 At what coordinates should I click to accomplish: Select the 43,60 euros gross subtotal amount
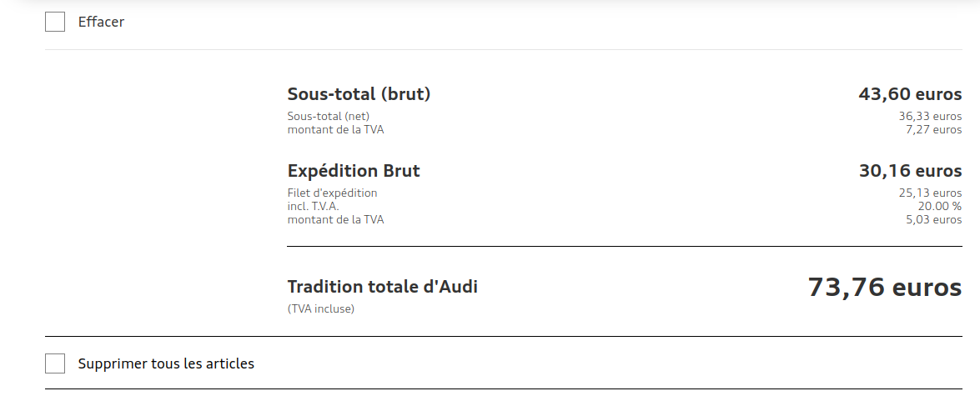tap(910, 94)
